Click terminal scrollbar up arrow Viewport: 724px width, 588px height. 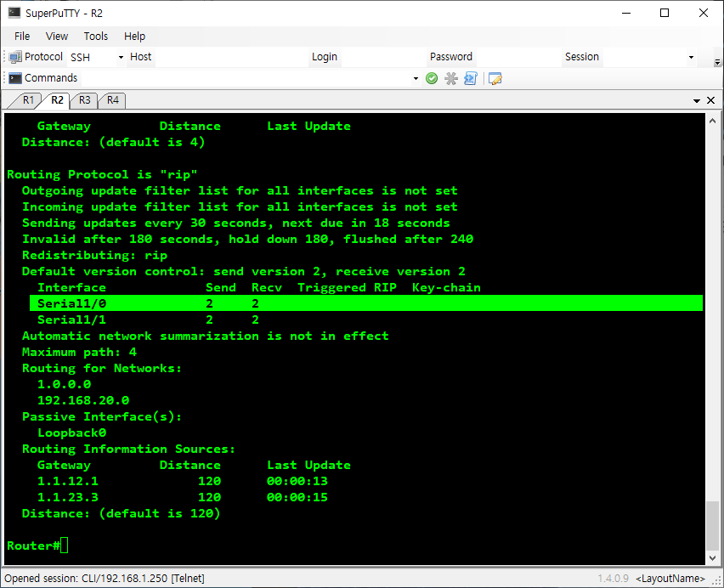coord(712,121)
